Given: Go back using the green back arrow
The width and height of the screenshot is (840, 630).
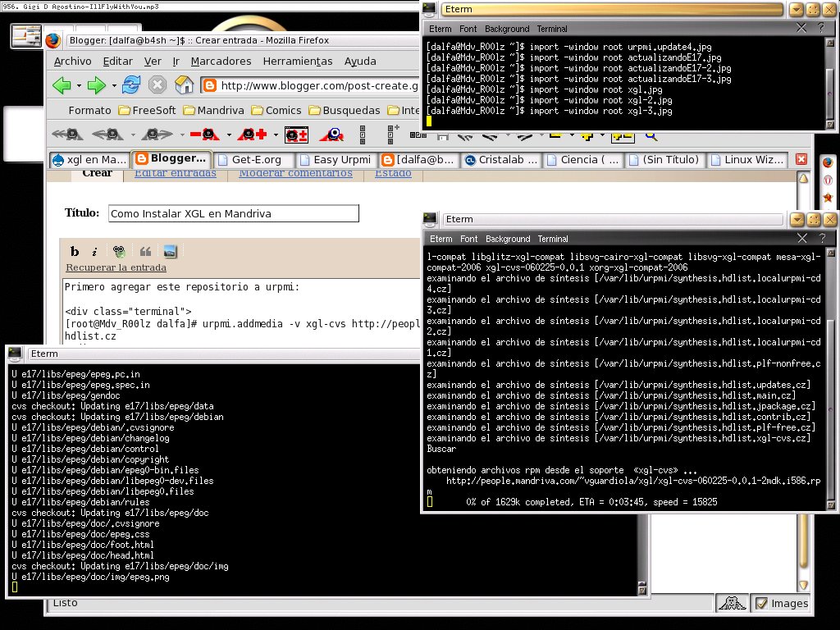Looking at the screenshot, I should click(x=62, y=85).
